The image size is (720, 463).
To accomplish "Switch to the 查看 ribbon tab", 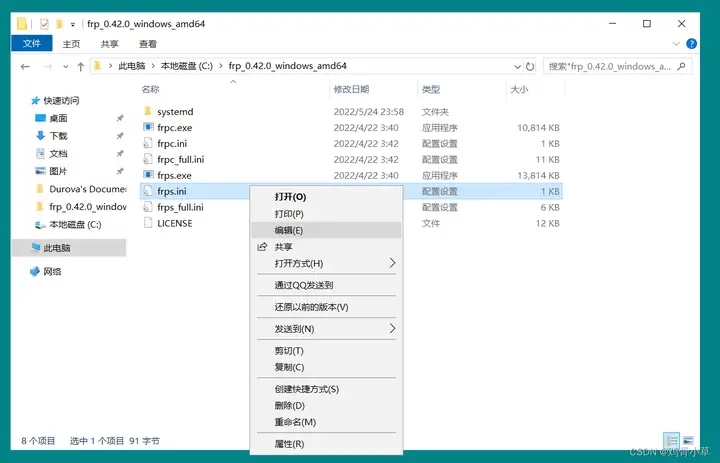I will (x=148, y=44).
